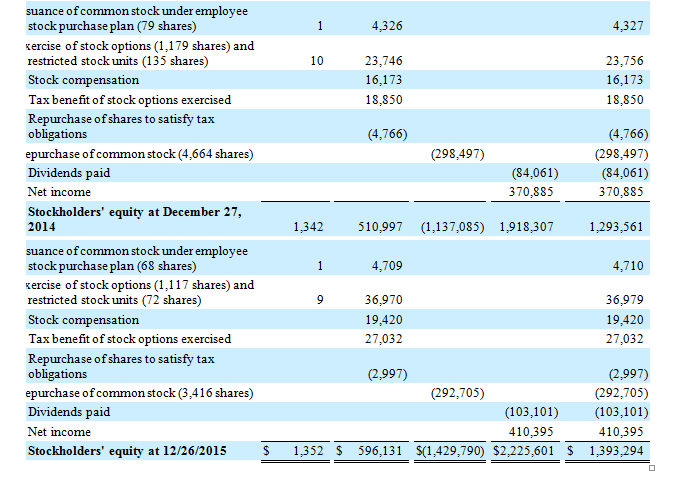
Task: Click the total value 1,393,294
Action: 616,451
